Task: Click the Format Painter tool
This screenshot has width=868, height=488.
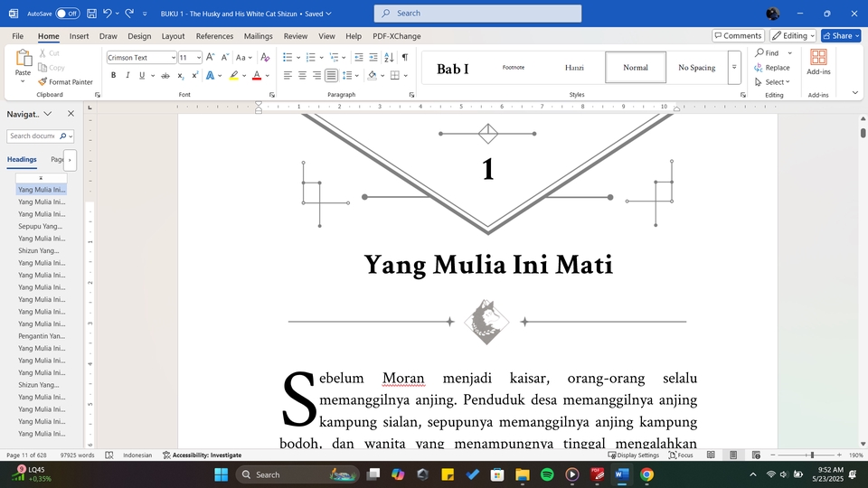Action: [65, 82]
